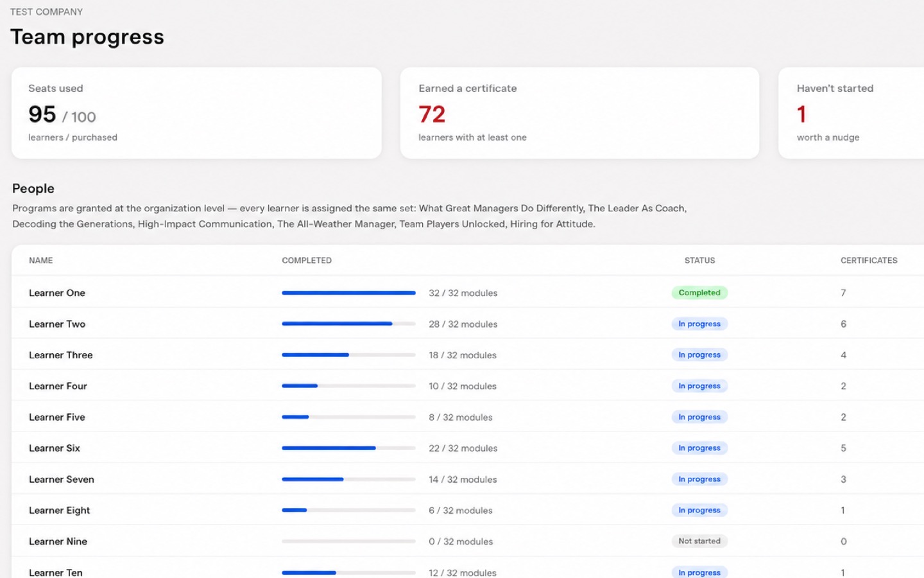Image resolution: width=924 pixels, height=578 pixels.
Task: Click the 6 / 32 modules text
Action: click(x=461, y=511)
